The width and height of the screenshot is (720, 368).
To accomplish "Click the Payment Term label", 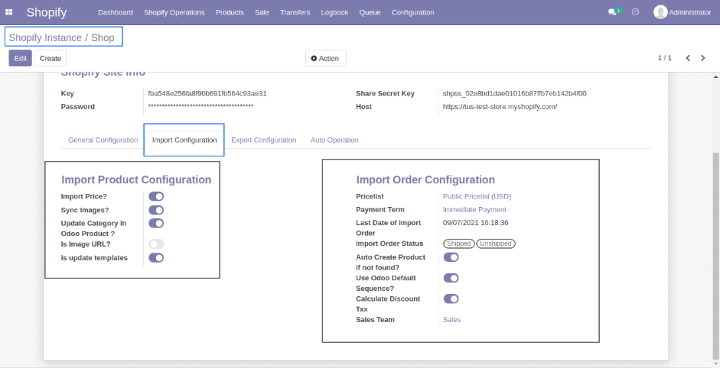I will coord(380,209).
